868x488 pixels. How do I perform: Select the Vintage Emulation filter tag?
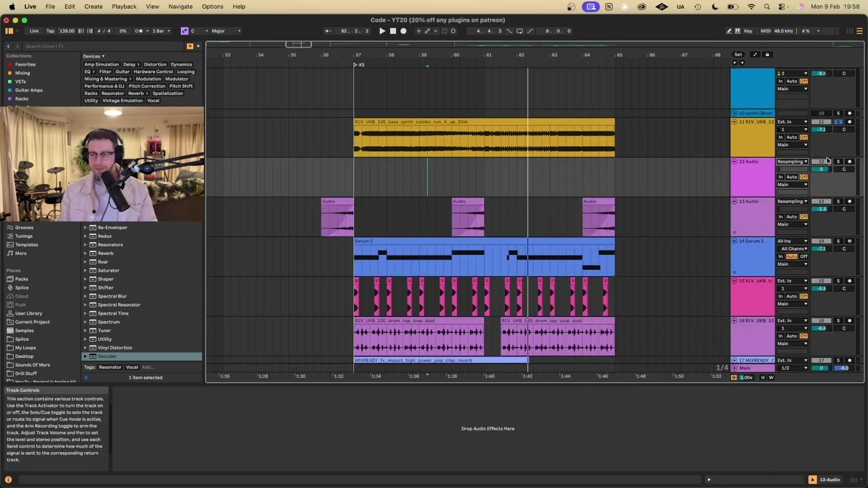click(122, 100)
